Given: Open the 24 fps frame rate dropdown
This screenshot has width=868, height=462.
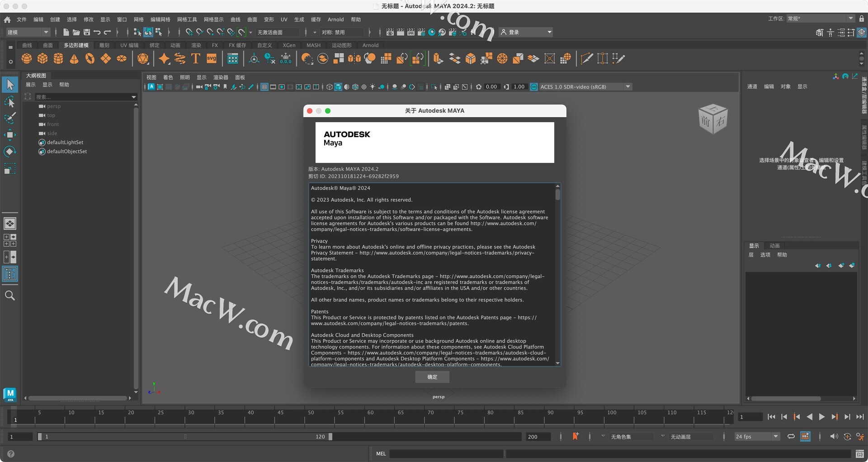Looking at the screenshot, I should click(x=757, y=437).
